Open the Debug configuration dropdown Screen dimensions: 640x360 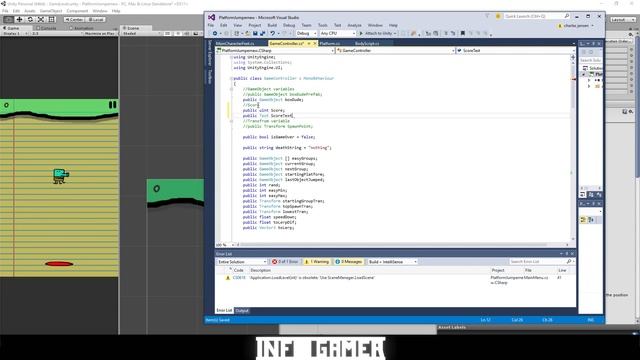[306, 33]
